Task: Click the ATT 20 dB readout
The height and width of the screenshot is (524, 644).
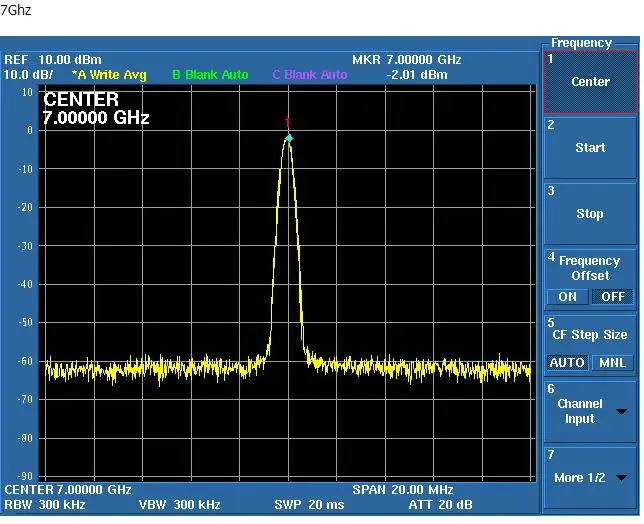Action: 440,505
